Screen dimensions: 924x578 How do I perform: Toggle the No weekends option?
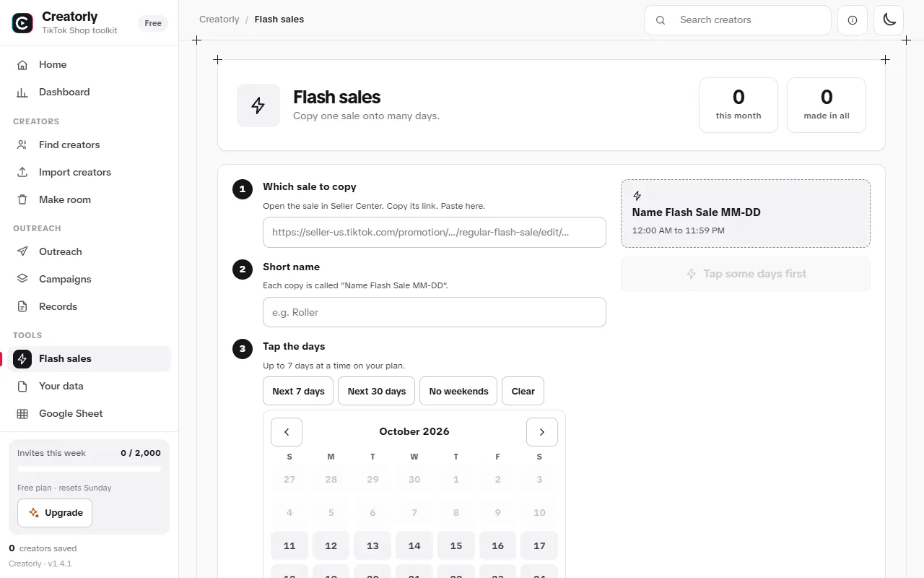click(x=458, y=391)
